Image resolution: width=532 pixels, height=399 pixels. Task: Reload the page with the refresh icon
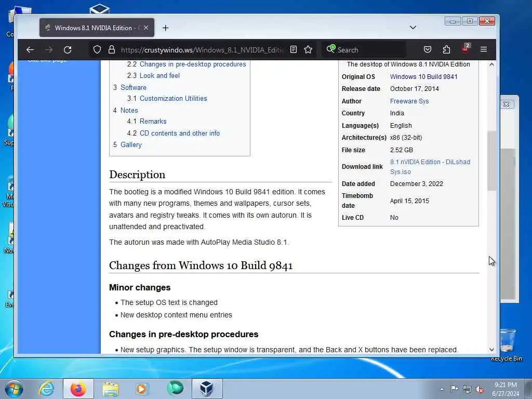pyautogui.click(x=68, y=50)
